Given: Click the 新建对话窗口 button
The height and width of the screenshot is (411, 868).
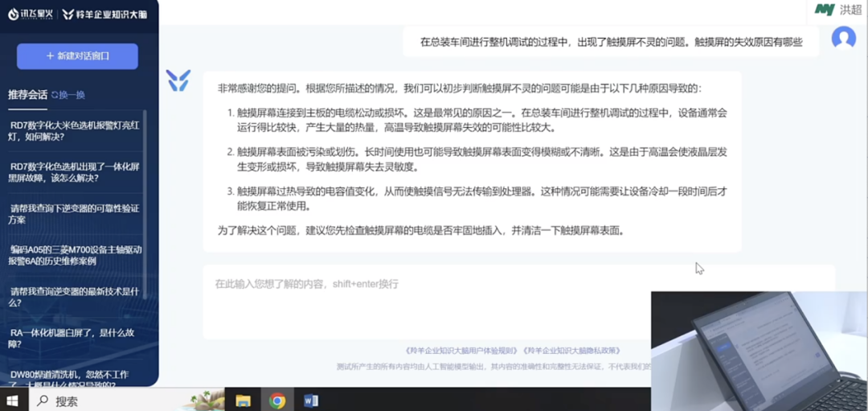Looking at the screenshot, I should 77,56.
